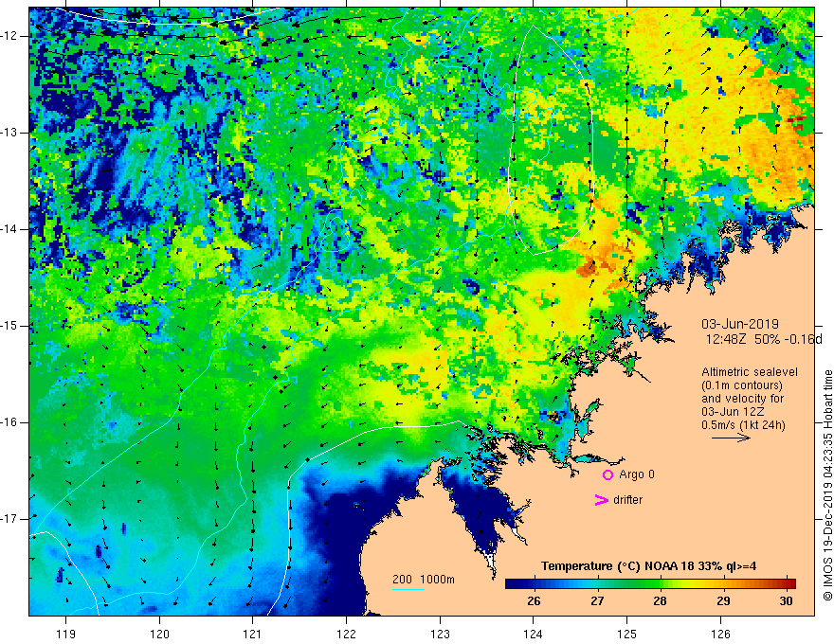
Task: Click the latitude axis label '-15'
Action: [x=10, y=326]
